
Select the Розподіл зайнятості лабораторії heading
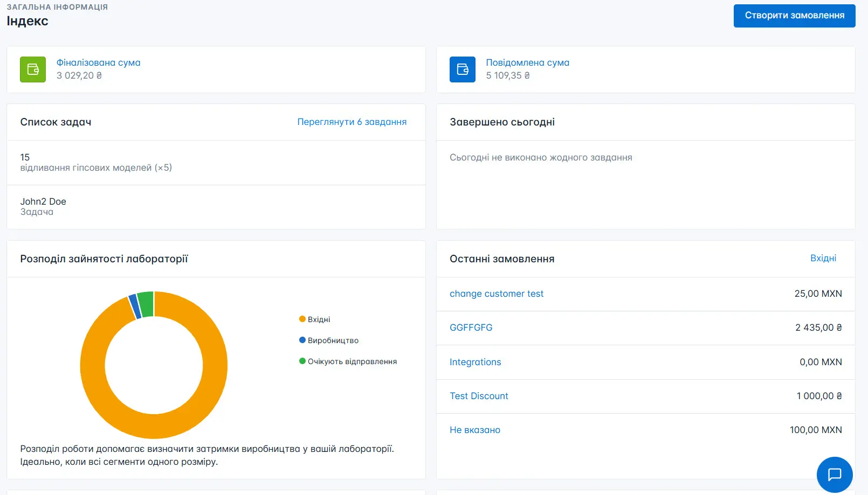click(x=104, y=259)
